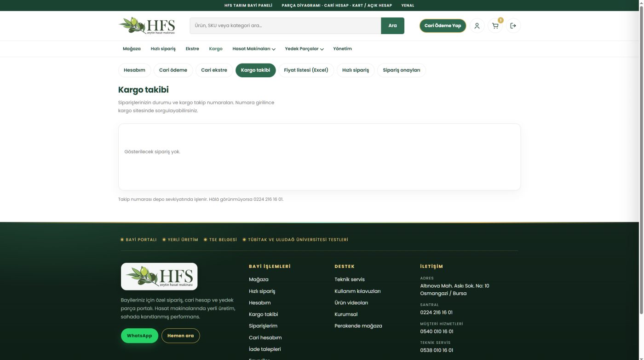This screenshot has width=644, height=360.
Task: Click Santral number 0224 216 16 01
Action: pyautogui.click(x=436, y=312)
